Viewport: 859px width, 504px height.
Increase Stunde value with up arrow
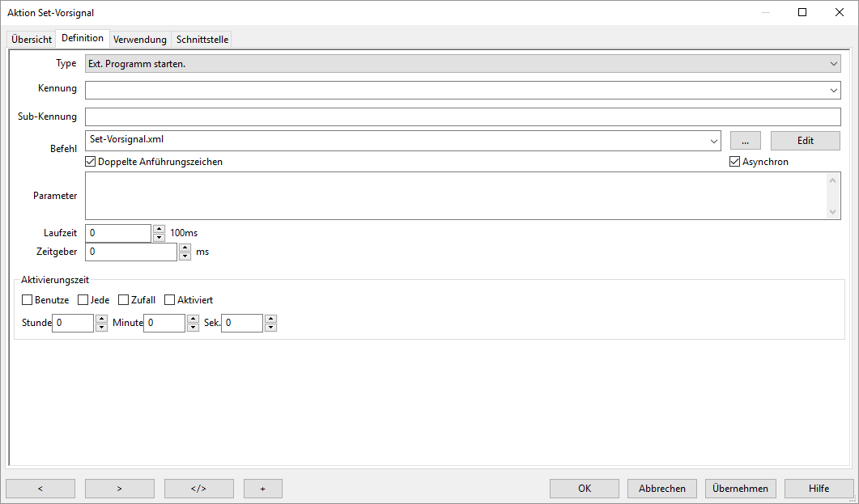pos(101,319)
